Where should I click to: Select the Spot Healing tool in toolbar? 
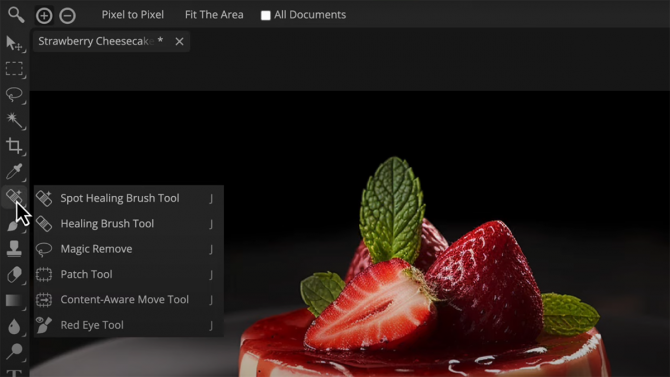15,197
